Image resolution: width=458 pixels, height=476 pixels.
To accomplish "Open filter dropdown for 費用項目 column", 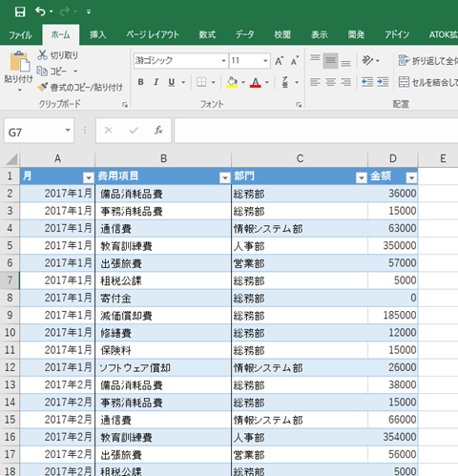I will [x=225, y=177].
